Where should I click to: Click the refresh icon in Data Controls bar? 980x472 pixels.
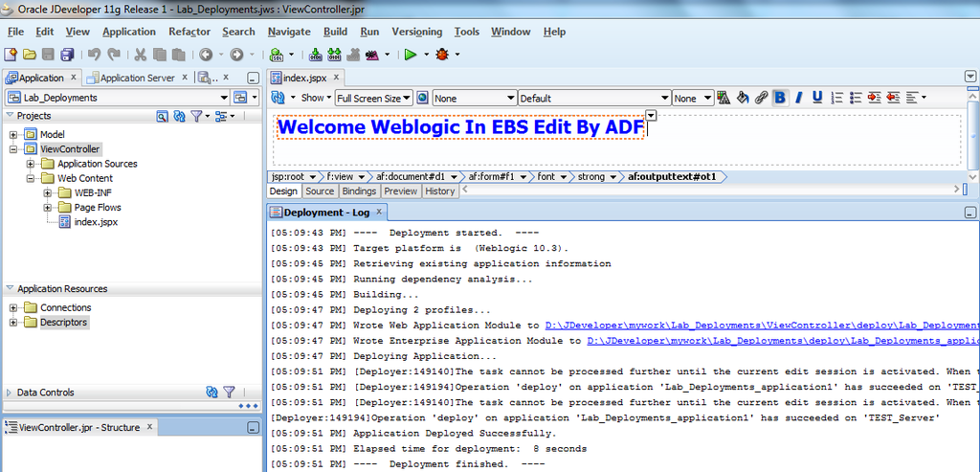point(212,392)
